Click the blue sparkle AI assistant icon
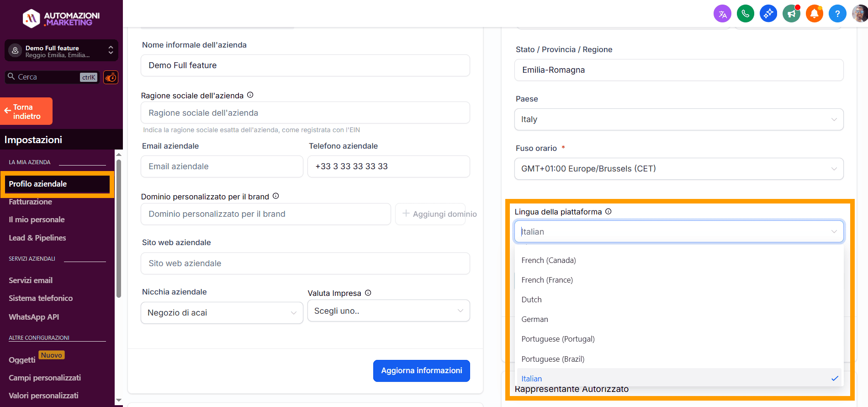This screenshot has width=868, height=407. (768, 14)
